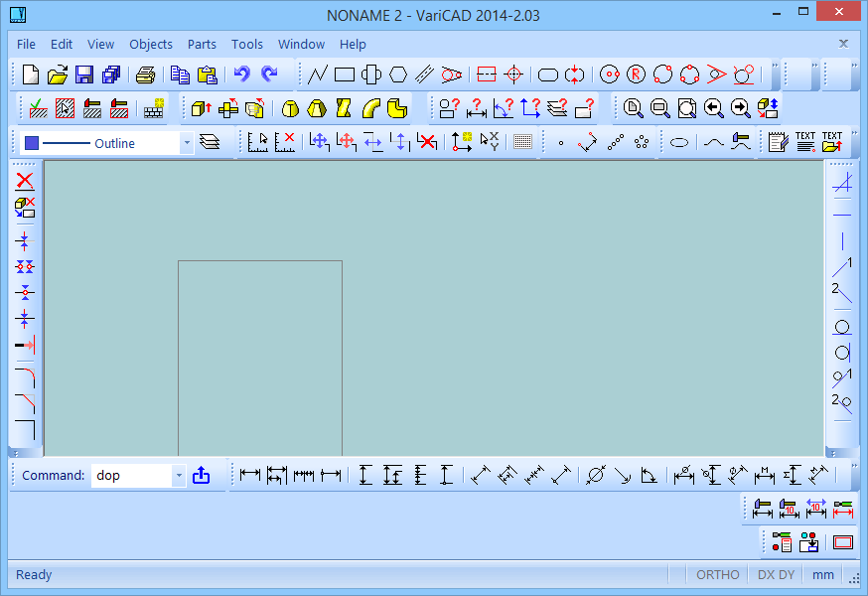Open the File menu
The height and width of the screenshot is (596, 868).
pyautogui.click(x=26, y=45)
